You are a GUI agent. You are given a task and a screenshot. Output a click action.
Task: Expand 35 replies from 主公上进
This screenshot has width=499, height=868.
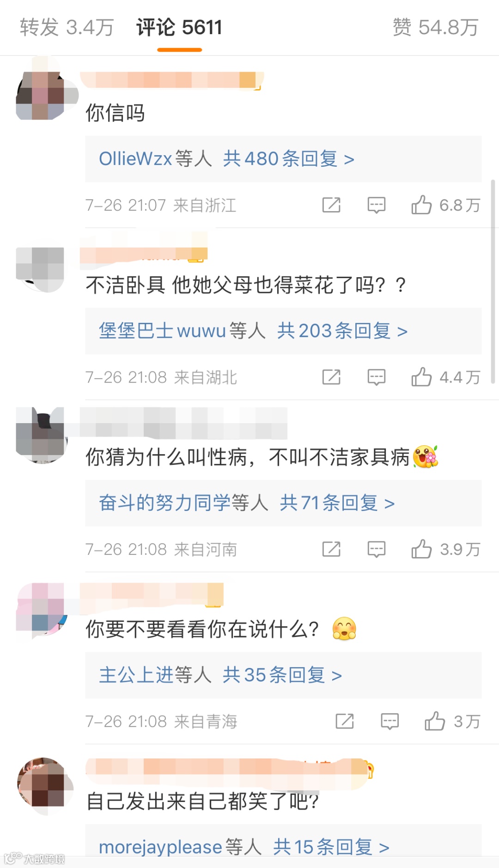[x=283, y=675]
